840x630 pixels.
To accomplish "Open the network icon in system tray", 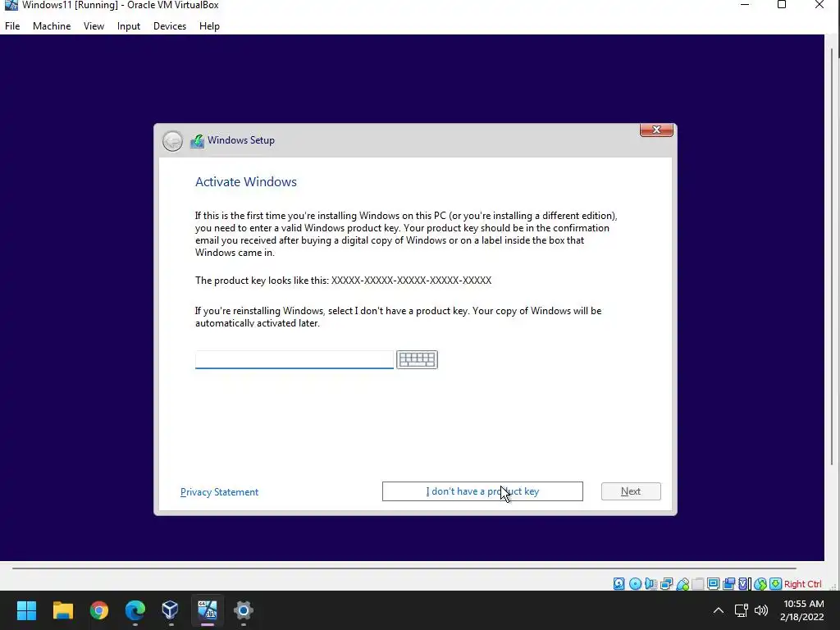I will [742, 610].
